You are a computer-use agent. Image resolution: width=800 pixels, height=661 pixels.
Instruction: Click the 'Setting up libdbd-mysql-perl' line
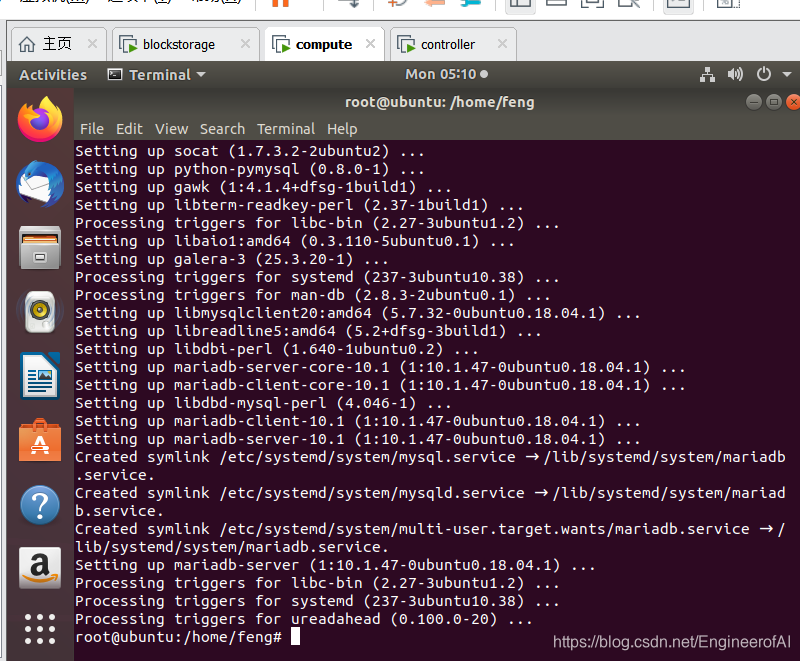(263, 403)
